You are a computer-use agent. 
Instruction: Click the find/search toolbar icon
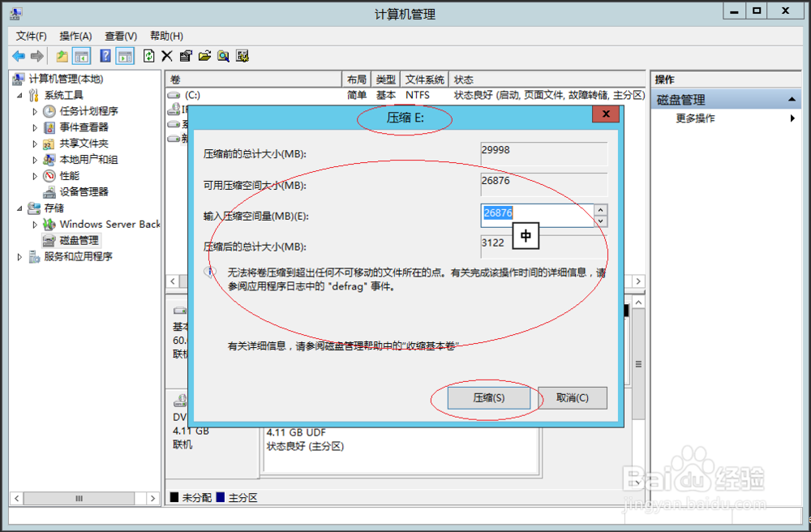click(x=222, y=55)
